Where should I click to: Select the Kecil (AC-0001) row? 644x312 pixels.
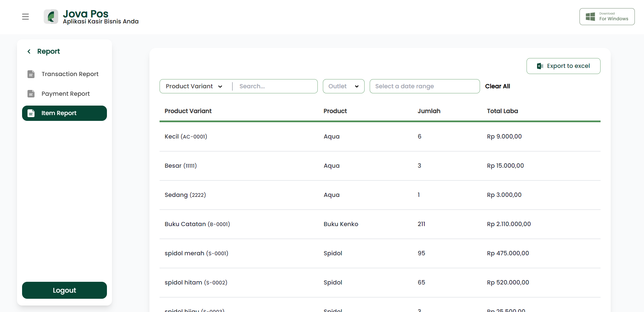[x=380, y=136]
